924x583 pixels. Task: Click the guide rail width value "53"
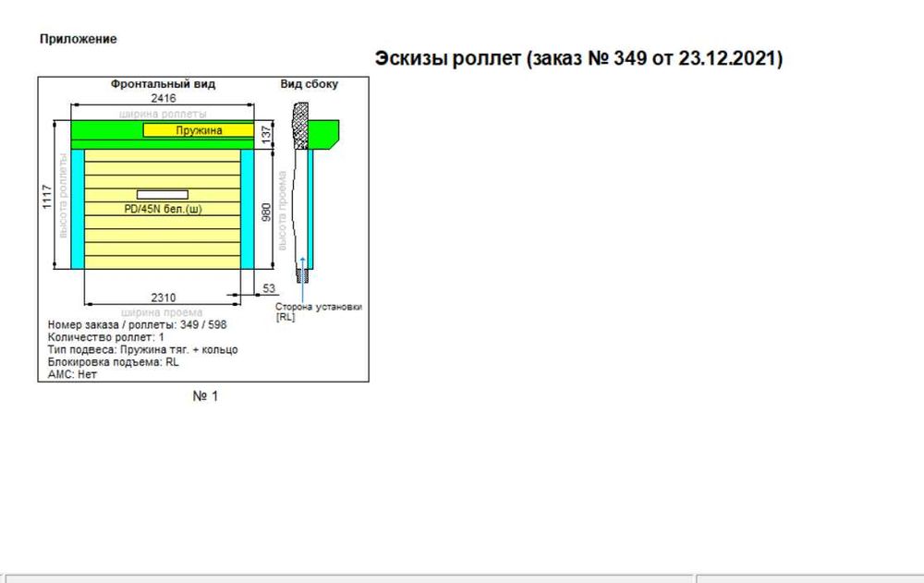269,288
